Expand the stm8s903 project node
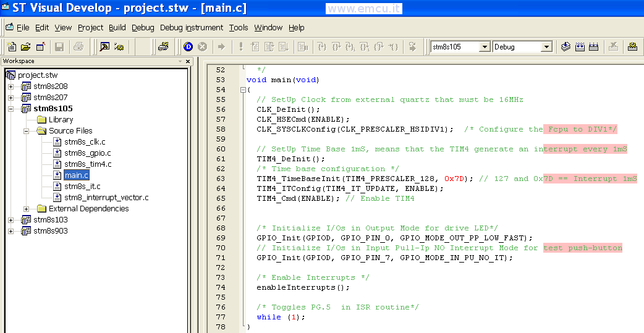 click(11, 231)
